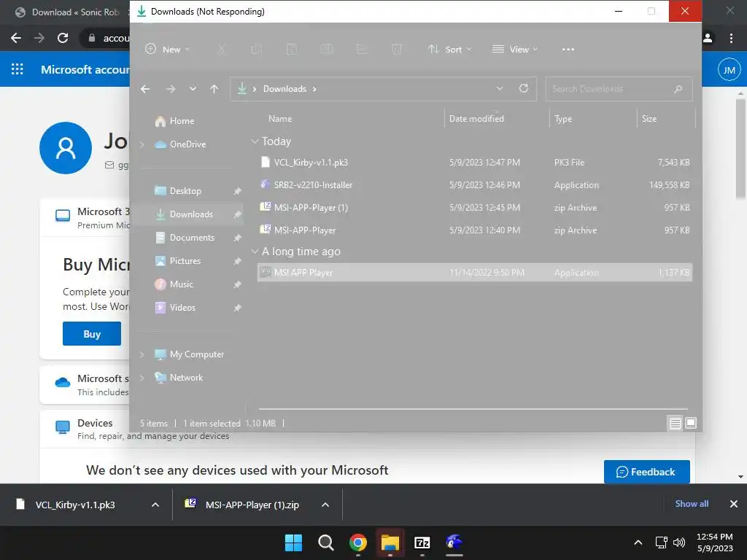Viewport: 747px width, 560px height.
Task: Go forward using Explorer's forward arrow
Action: (x=171, y=89)
